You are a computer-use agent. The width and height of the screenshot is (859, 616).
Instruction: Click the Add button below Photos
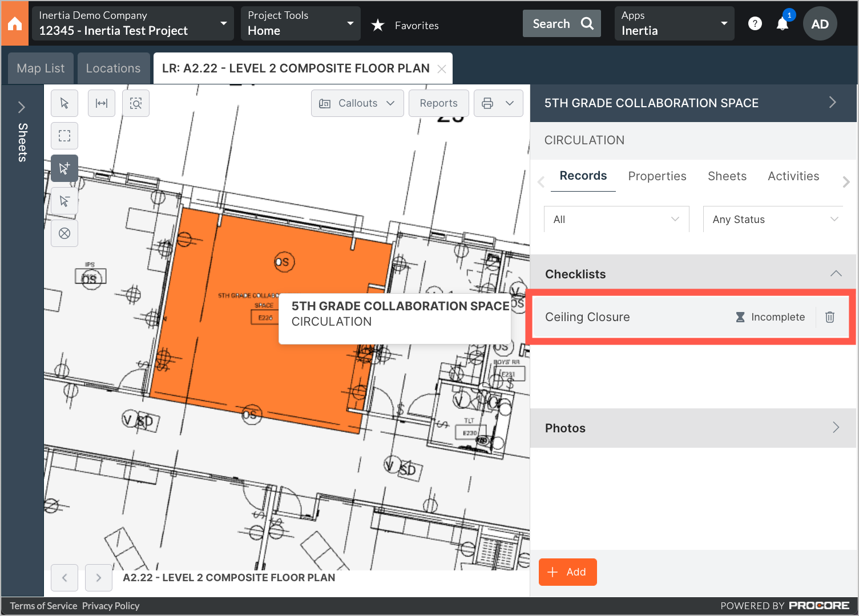pyautogui.click(x=567, y=572)
